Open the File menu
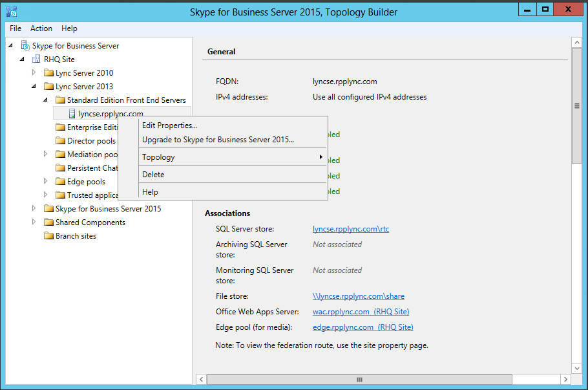 click(x=16, y=28)
